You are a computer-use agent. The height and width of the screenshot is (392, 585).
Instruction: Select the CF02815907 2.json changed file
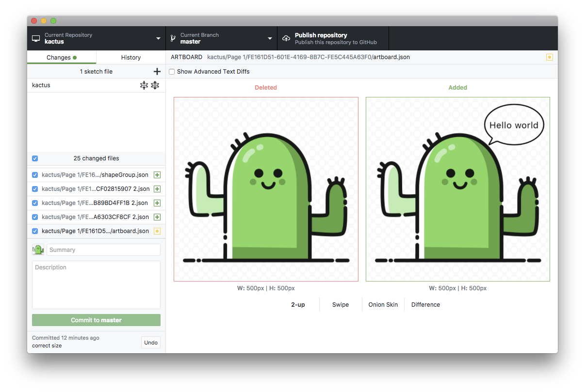[97, 189]
